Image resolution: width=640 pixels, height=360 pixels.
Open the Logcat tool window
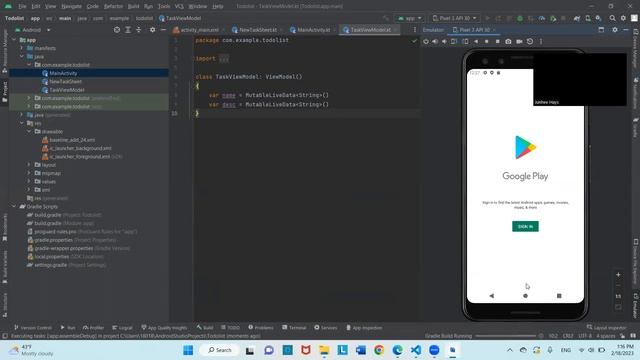coord(122,328)
